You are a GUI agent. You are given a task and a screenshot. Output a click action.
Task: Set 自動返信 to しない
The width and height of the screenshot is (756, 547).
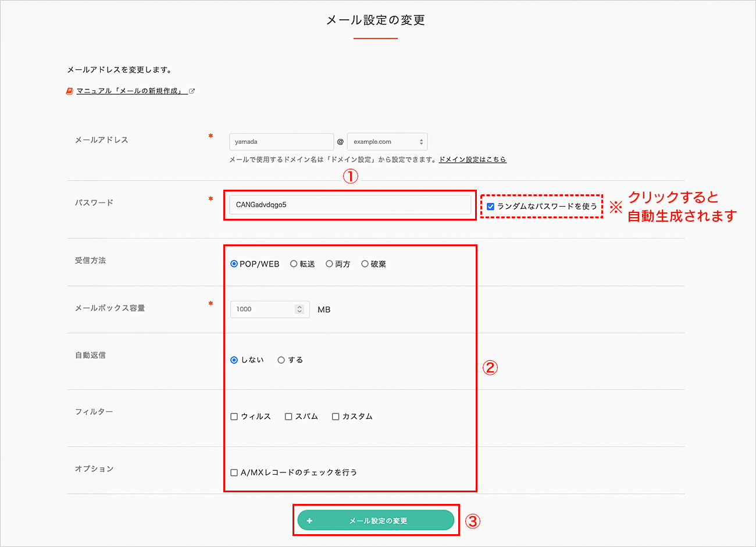point(234,360)
